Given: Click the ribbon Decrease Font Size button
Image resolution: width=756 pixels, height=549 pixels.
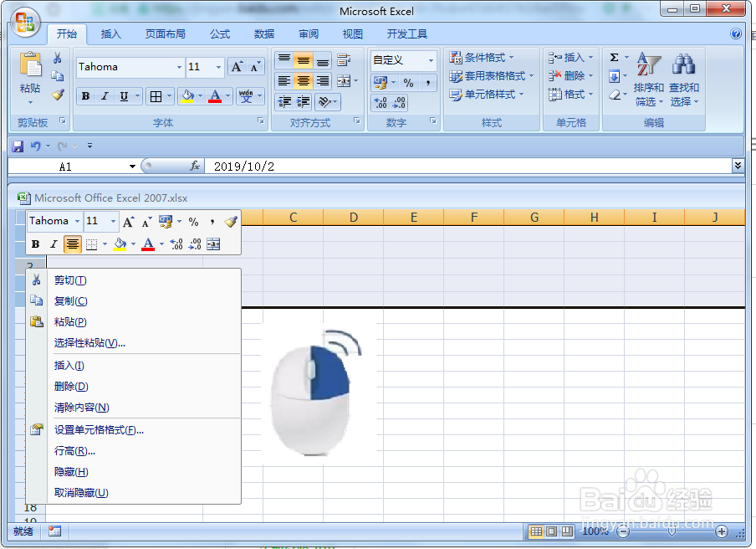Looking at the screenshot, I should pos(254,67).
